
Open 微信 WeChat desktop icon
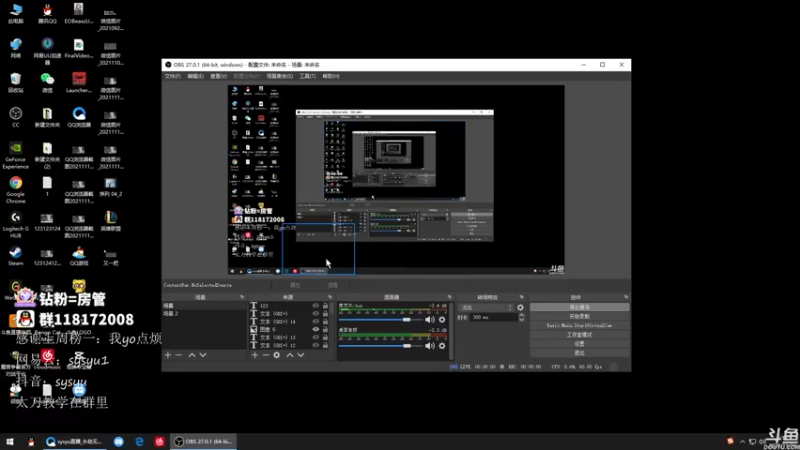[x=47, y=83]
